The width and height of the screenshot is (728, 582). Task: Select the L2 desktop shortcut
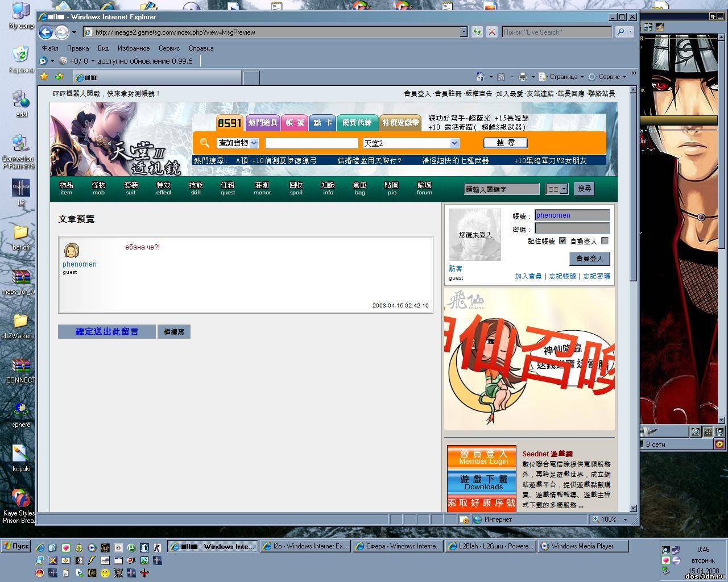tap(21, 193)
